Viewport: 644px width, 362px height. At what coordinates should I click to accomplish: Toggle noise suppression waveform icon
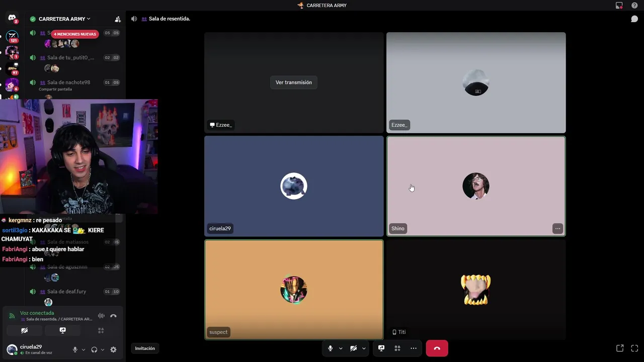point(101,316)
